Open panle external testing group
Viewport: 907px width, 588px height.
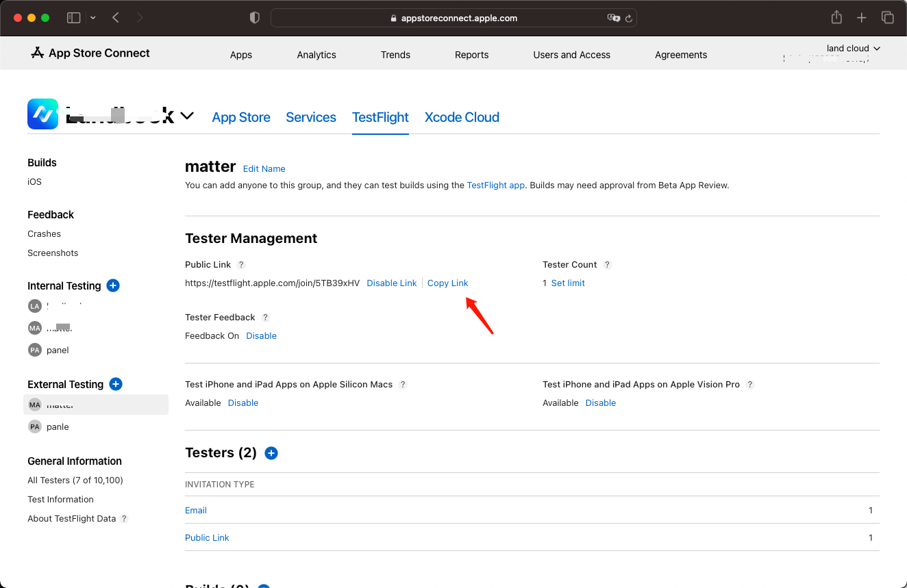58,426
